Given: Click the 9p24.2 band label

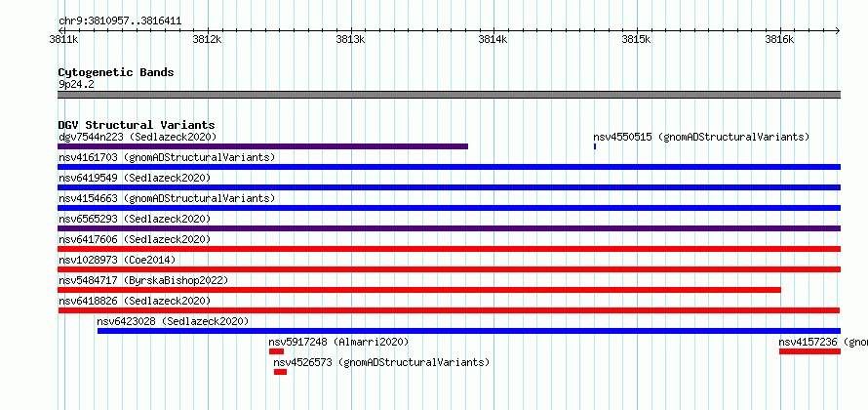Looking at the screenshot, I should click(76, 84).
